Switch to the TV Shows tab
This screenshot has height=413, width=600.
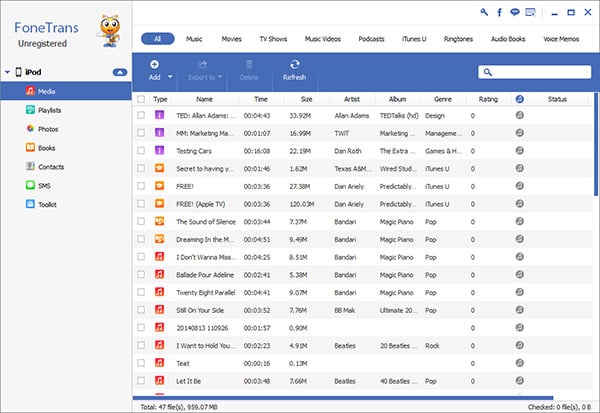273,39
